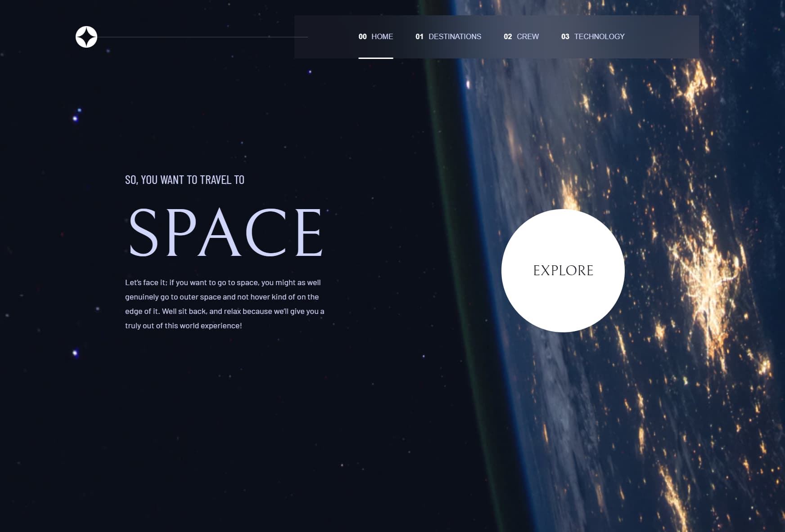Go to 01 Destinations page

tap(448, 37)
